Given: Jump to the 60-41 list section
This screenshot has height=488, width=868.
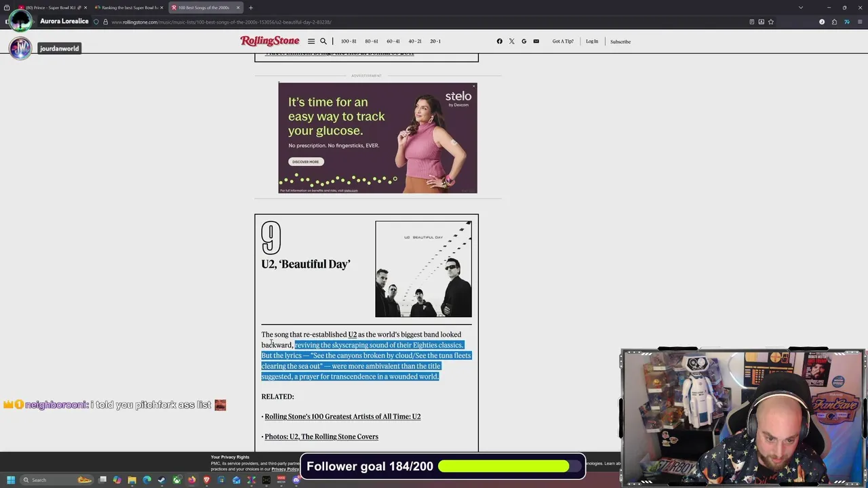Looking at the screenshot, I should tap(393, 41).
